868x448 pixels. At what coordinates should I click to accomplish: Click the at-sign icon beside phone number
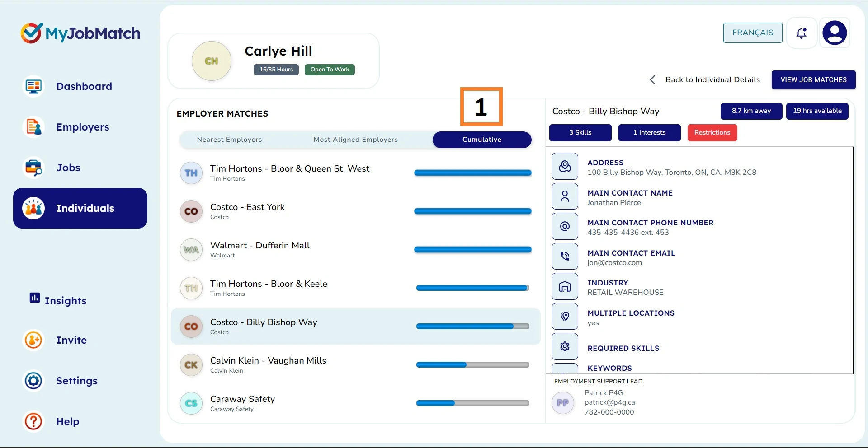point(565,226)
